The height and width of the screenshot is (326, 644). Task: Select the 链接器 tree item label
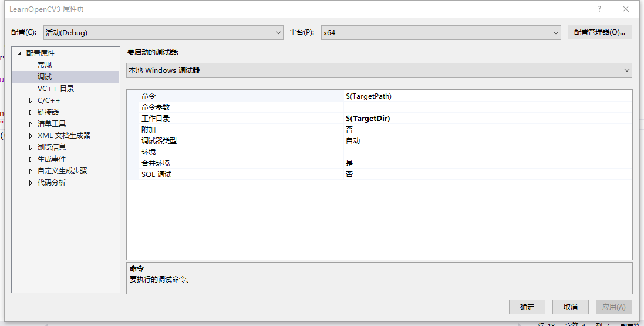(48, 112)
